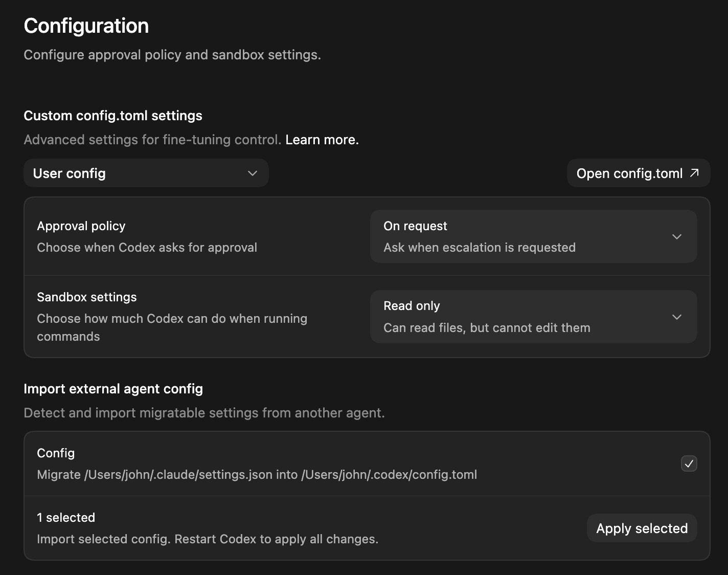Click the 'Import external agent config' heading
The width and height of the screenshot is (728, 575).
pos(113,389)
